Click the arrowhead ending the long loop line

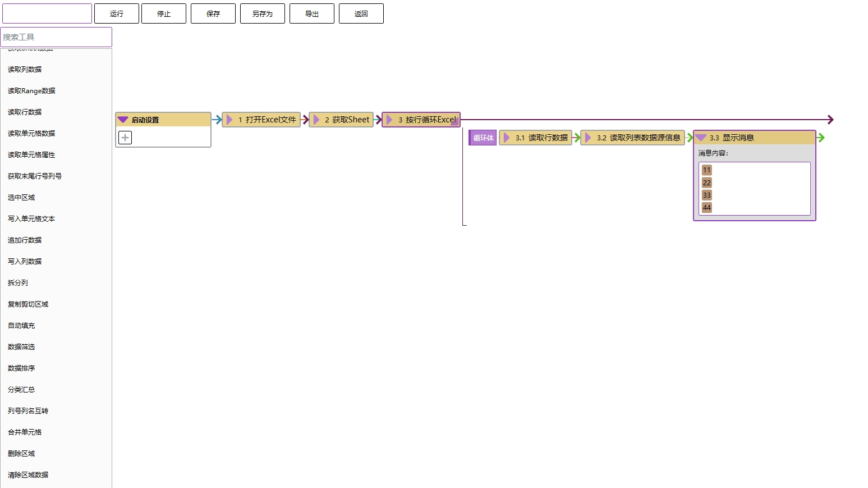[x=830, y=120]
